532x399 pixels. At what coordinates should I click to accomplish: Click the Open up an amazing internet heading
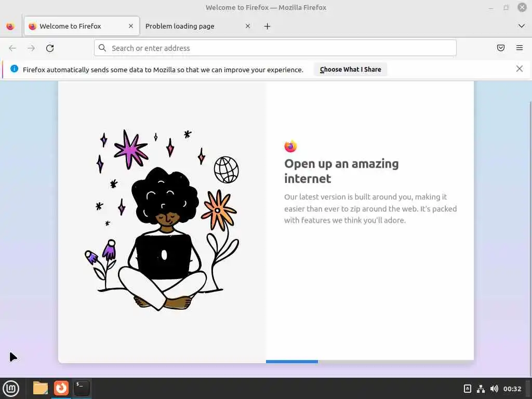tap(341, 171)
